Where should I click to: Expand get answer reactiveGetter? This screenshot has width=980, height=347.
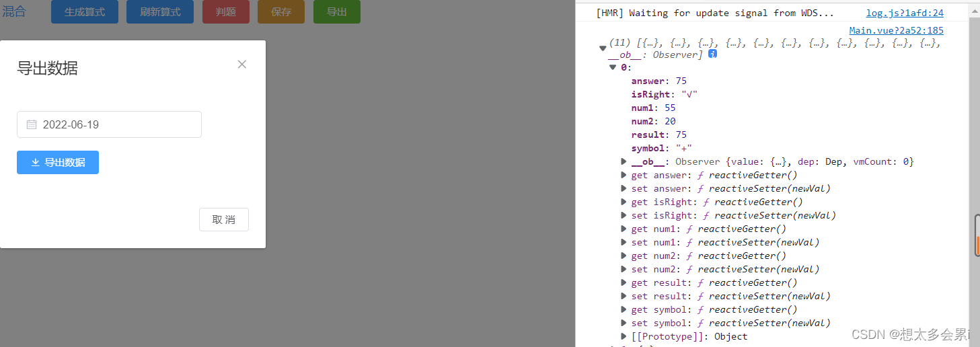coord(624,175)
